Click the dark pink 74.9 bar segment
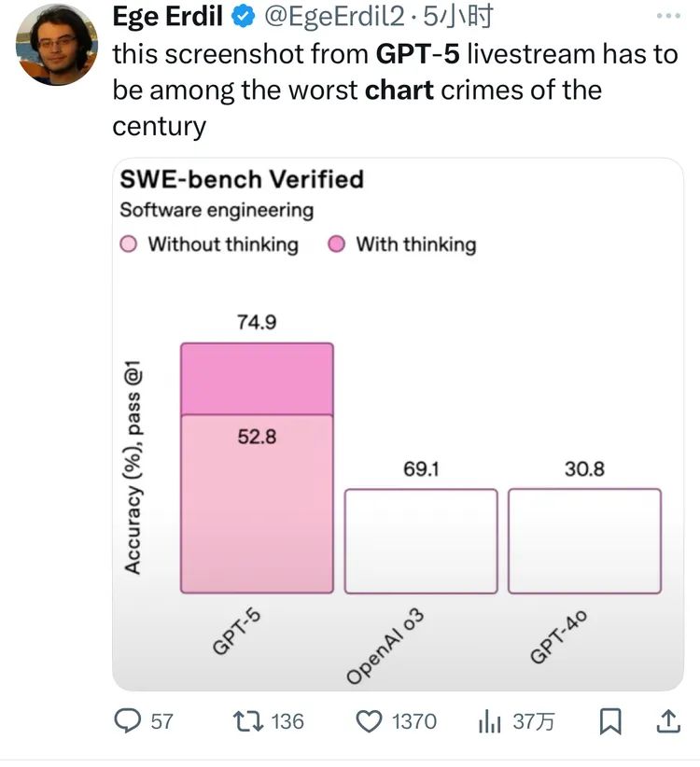 point(257,378)
